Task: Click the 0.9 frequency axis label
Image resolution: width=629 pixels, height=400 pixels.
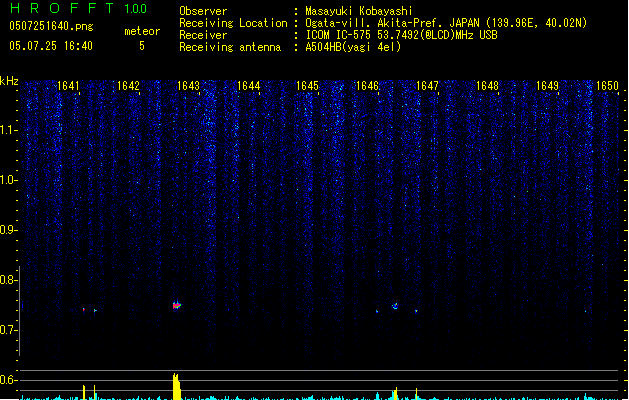Action: [8, 230]
